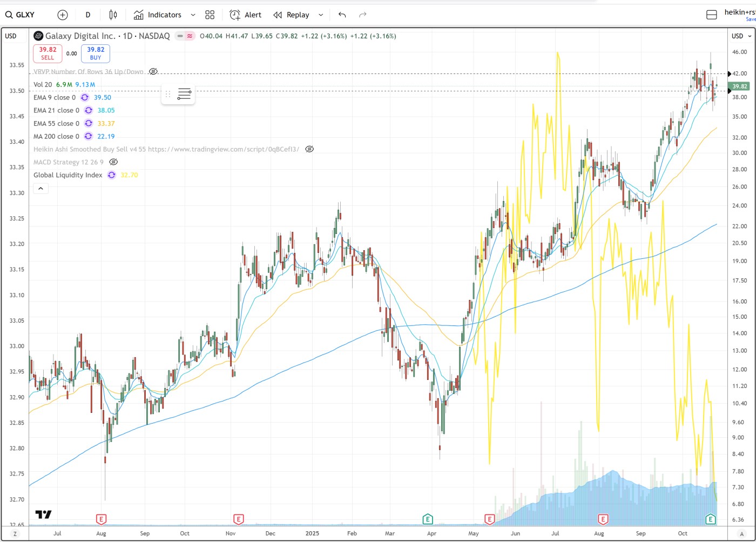Open the chart layout selector icon

point(712,15)
